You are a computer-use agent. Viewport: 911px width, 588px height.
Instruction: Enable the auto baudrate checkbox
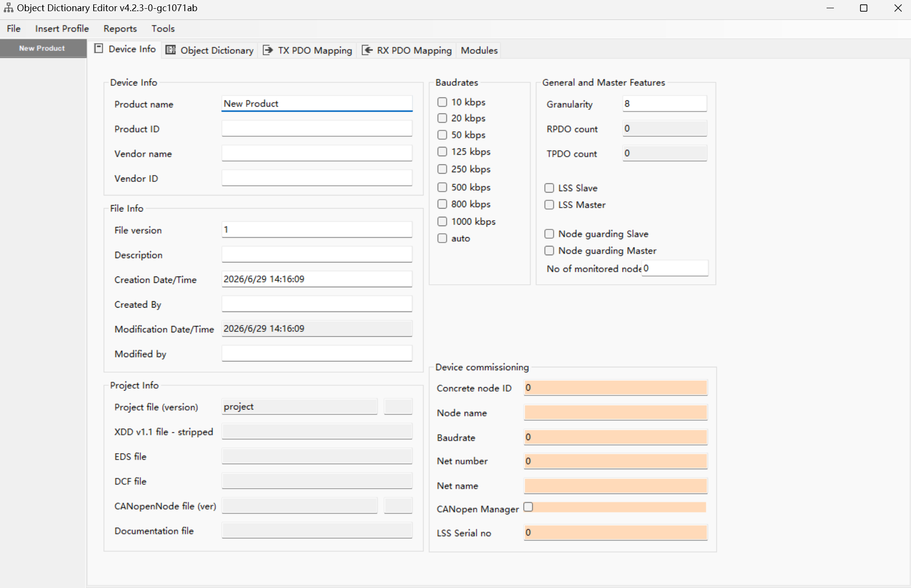[442, 238]
